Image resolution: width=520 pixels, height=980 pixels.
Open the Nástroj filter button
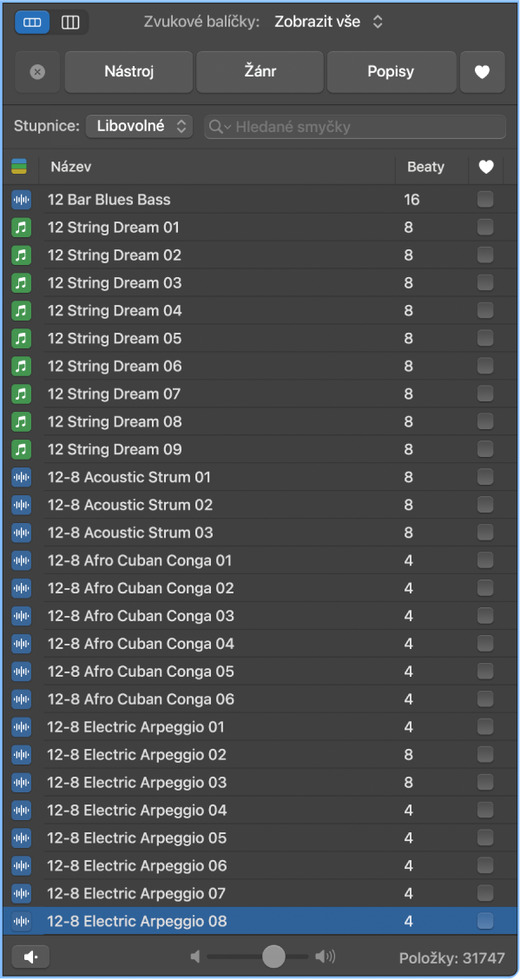[129, 72]
